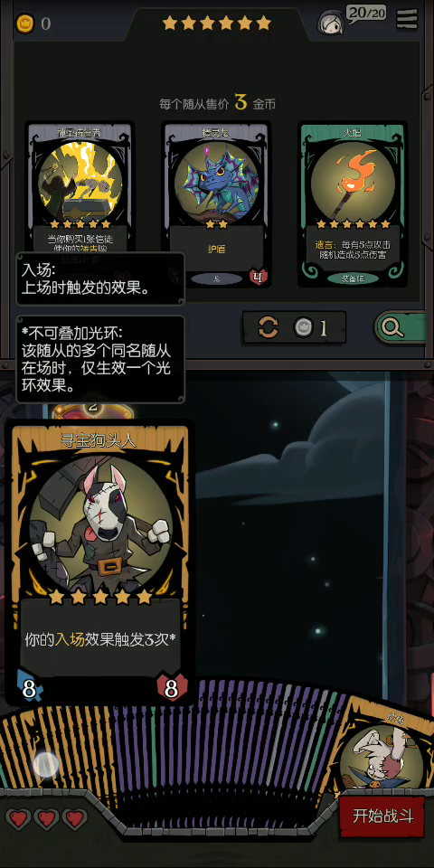The height and width of the screenshot is (868, 434).
Task: Click the blue attack 8 badge
Action: [x=29, y=689]
